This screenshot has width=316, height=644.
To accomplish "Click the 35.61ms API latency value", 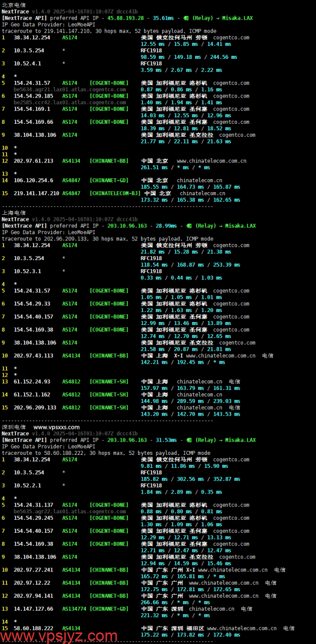I will (x=163, y=18).
